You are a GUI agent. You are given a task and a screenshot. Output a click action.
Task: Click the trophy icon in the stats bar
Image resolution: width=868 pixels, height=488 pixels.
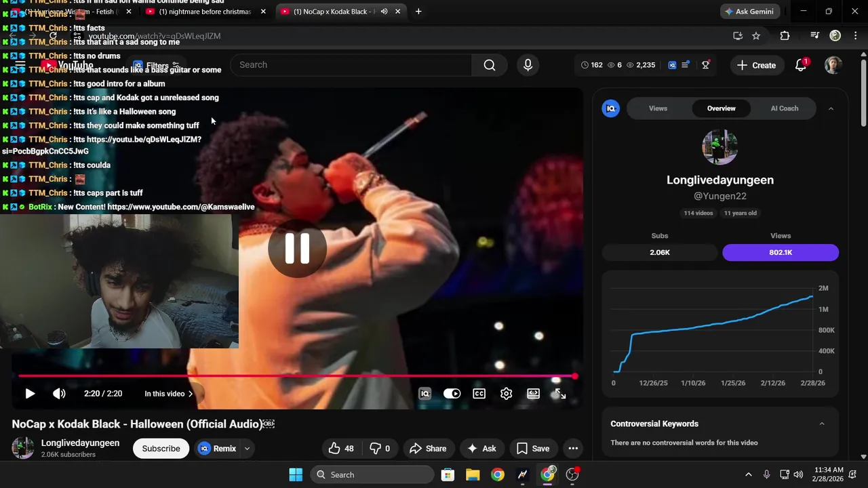click(x=705, y=65)
